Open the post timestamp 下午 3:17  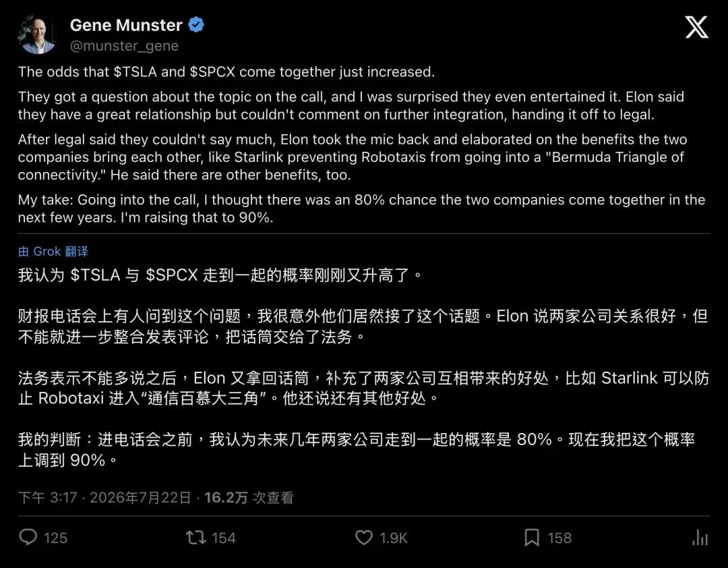tap(47, 498)
